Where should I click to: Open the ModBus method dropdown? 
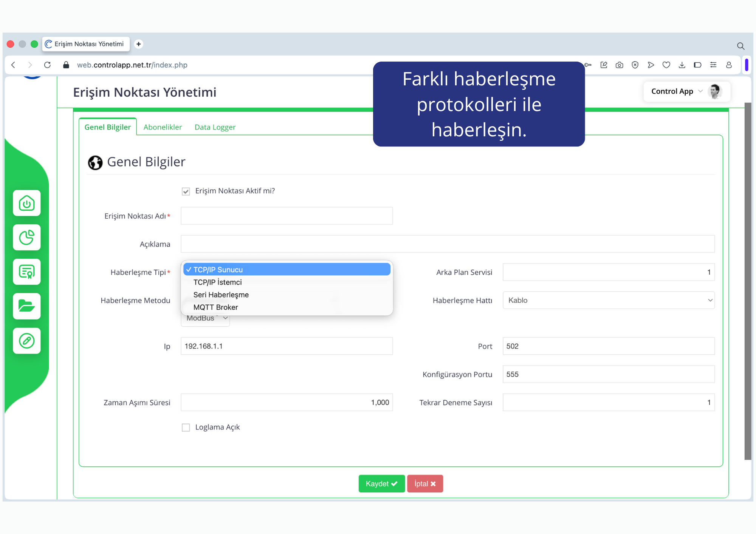[205, 319]
